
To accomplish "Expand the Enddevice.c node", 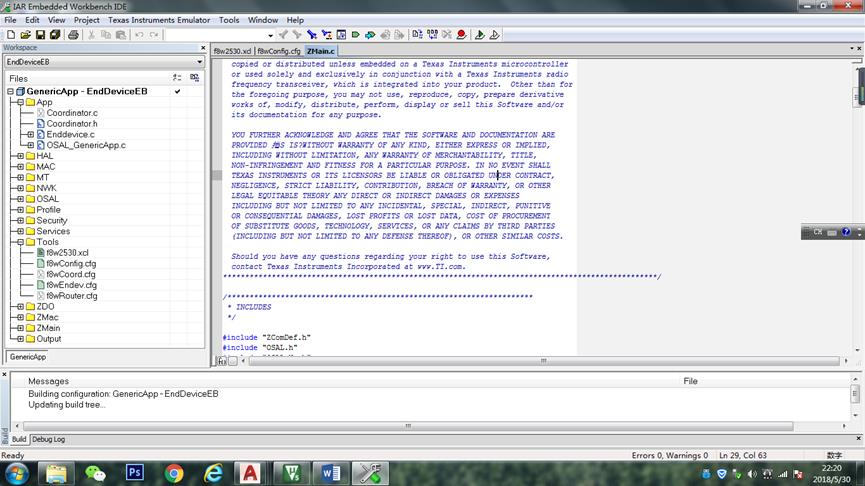I will pyautogui.click(x=31, y=134).
